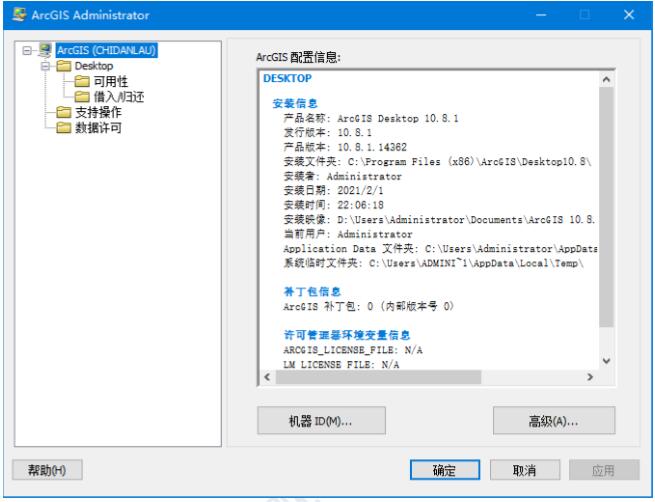
Task: Select 支持操作 in the tree
Action: point(98,112)
